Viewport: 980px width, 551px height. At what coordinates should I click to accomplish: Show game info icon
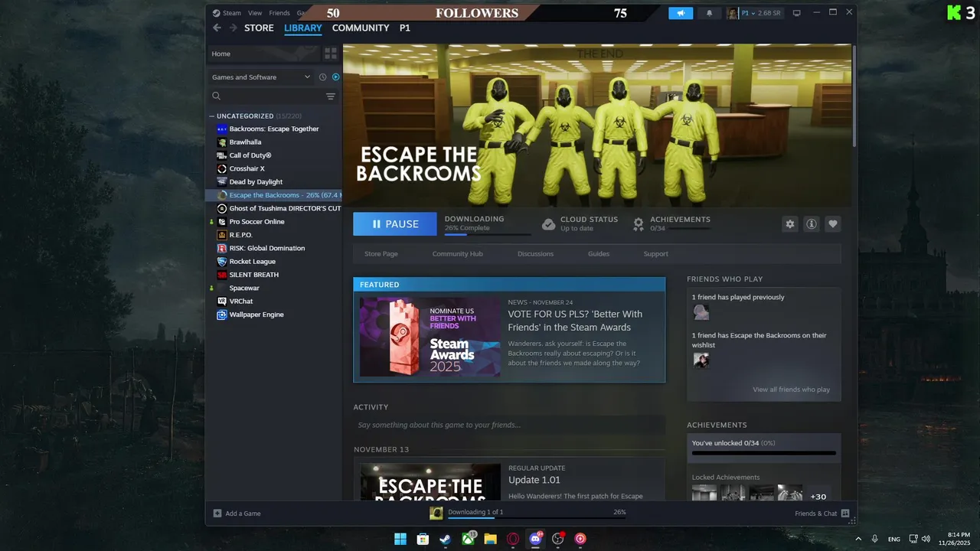pyautogui.click(x=812, y=223)
